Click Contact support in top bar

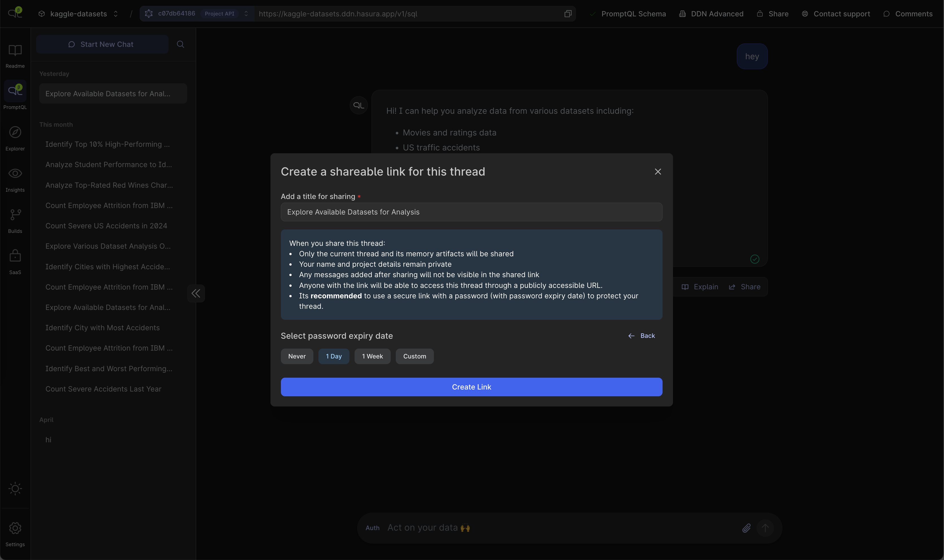click(836, 14)
